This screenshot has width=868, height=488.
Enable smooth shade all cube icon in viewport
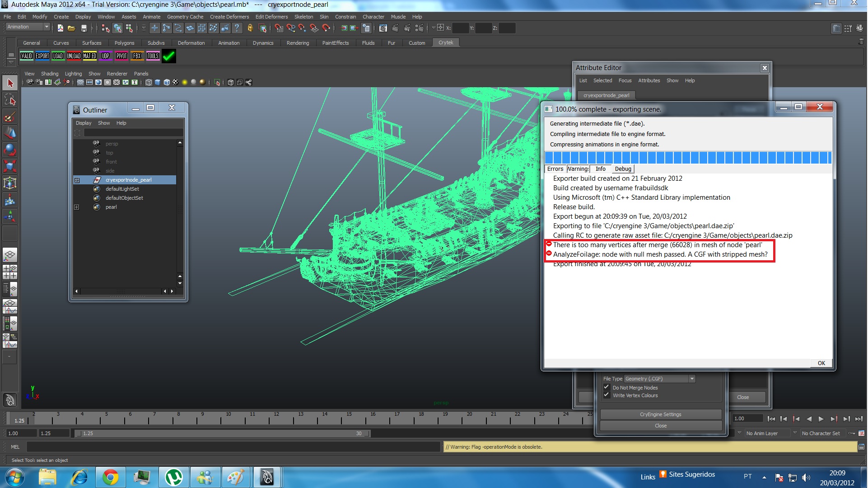click(157, 82)
